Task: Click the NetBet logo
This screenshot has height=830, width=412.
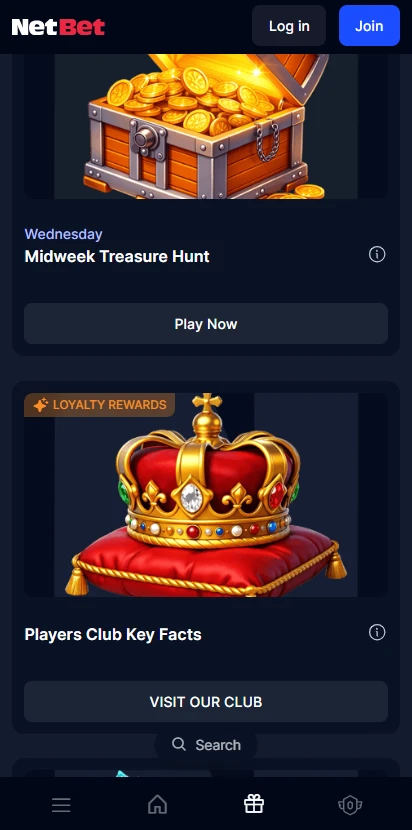Action: (x=58, y=26)
